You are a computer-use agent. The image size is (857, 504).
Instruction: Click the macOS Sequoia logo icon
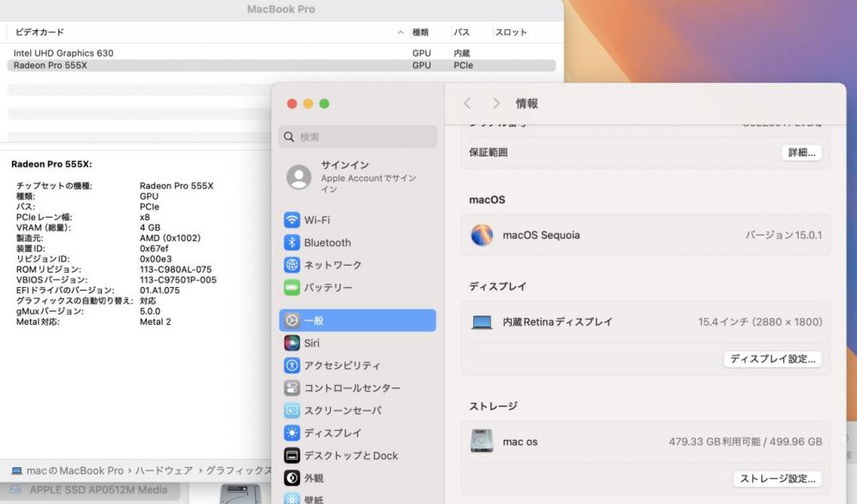coord(482,235)
